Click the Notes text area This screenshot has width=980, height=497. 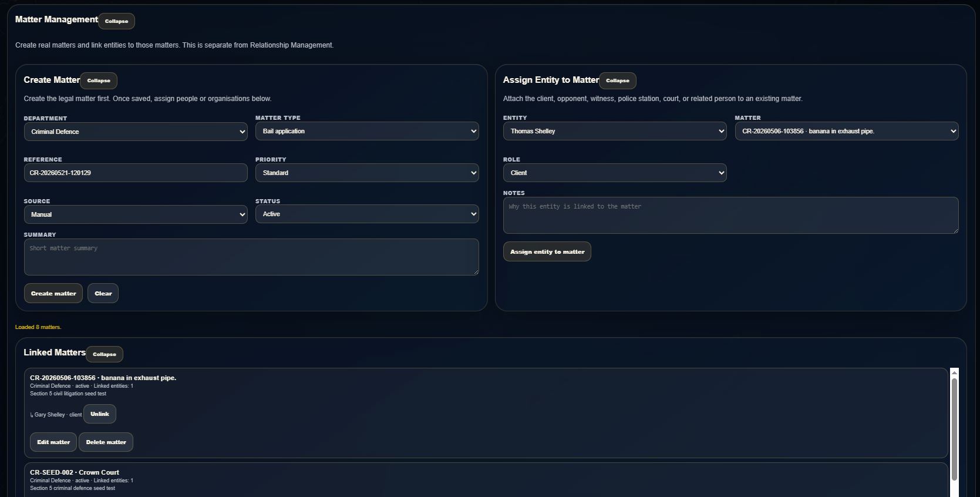(730, 215)
